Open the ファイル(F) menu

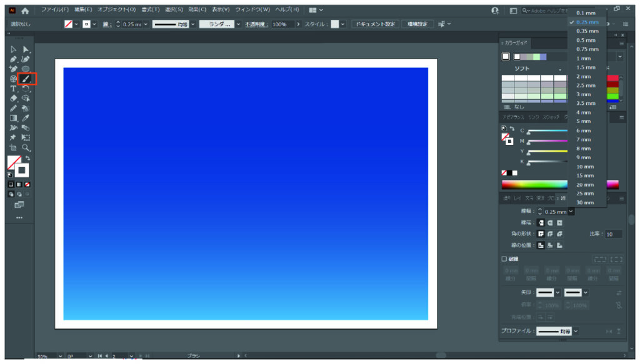coord(55,10)
